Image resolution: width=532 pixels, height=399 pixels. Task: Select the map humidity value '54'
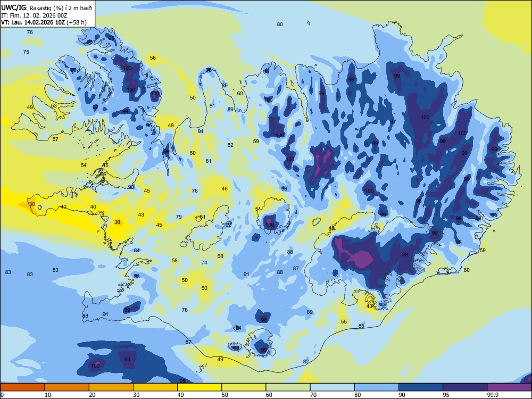pos(84,165)
